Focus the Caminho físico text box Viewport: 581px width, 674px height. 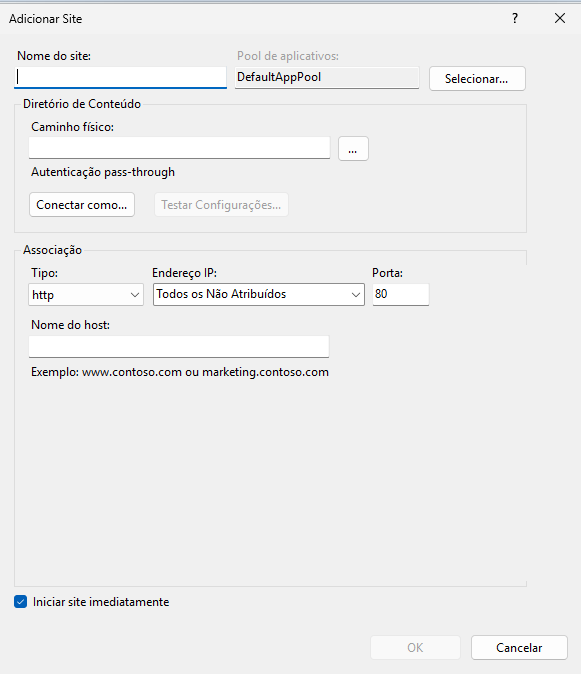179,148
